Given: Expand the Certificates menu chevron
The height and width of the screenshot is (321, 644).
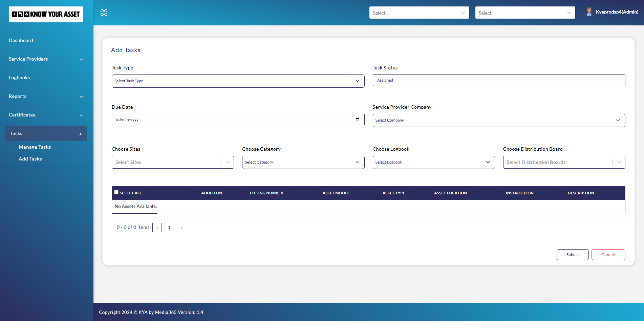Looking at the screenshot, I should click(81, 115).
